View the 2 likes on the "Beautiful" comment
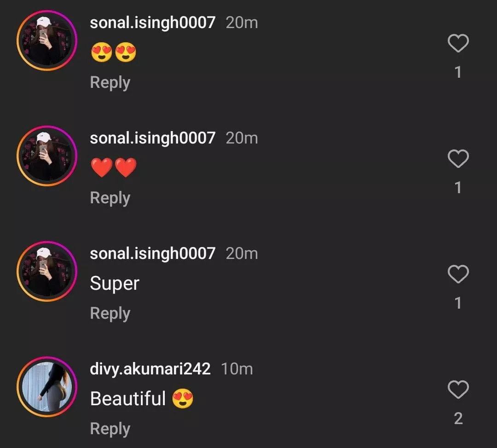Screen dimensions: 497x448 (458, 419)
